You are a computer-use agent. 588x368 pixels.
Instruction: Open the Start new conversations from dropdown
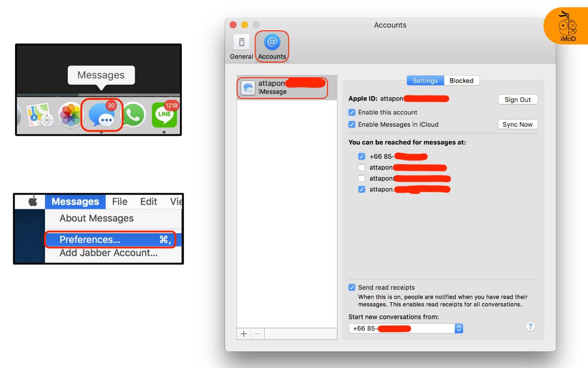coord(458,328)
